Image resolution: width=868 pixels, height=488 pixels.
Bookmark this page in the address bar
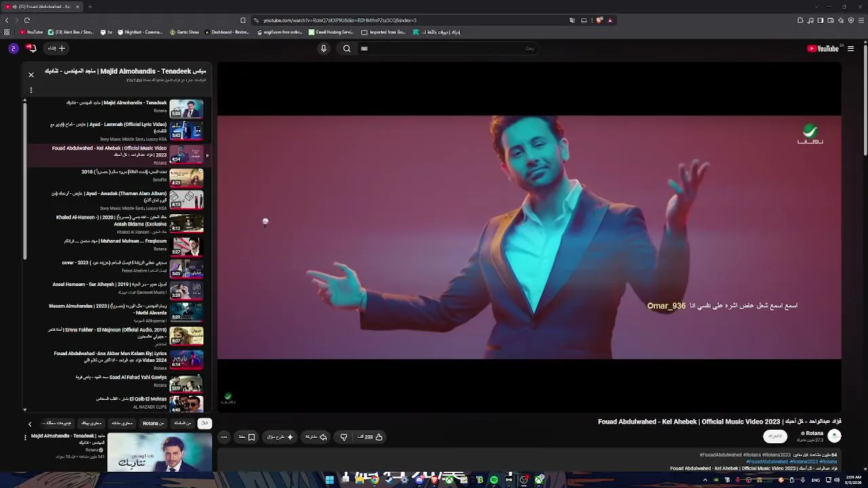pyautogui.click(x=243, y=20)
